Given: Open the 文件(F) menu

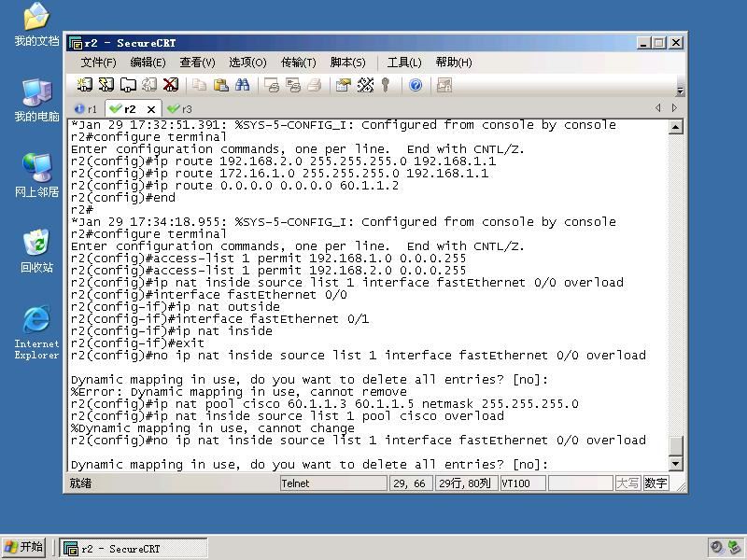Looking at the screenshot, I should click(98, 63).
